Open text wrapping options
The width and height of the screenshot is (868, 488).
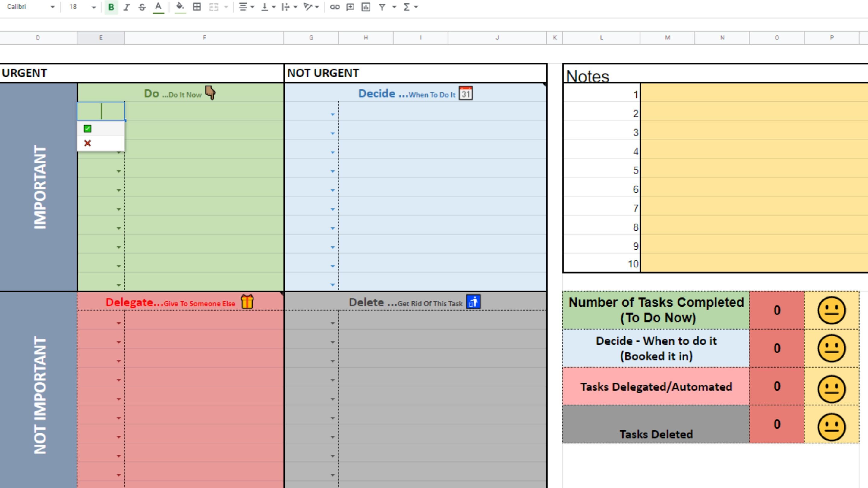[289, 7]
